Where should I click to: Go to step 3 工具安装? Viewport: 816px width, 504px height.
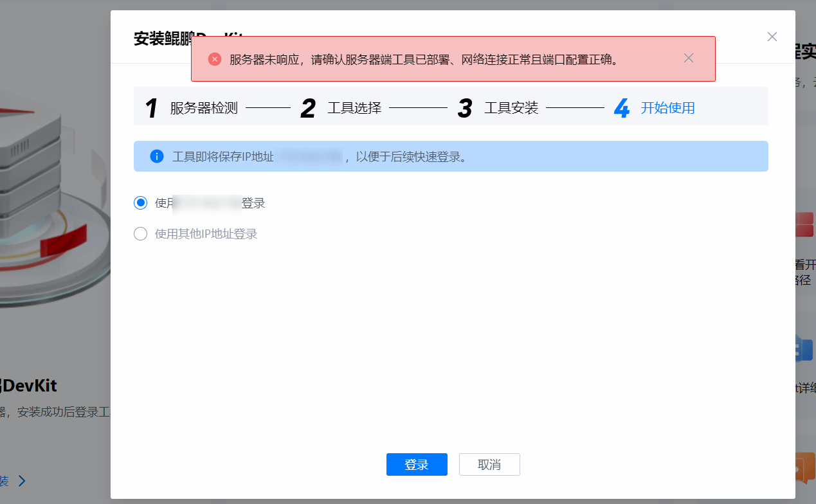click(498, 108)
